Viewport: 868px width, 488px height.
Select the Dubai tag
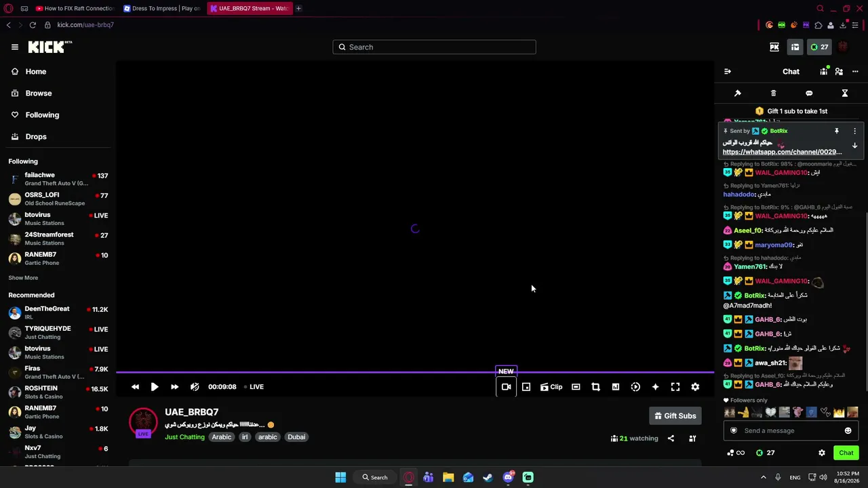296,437
